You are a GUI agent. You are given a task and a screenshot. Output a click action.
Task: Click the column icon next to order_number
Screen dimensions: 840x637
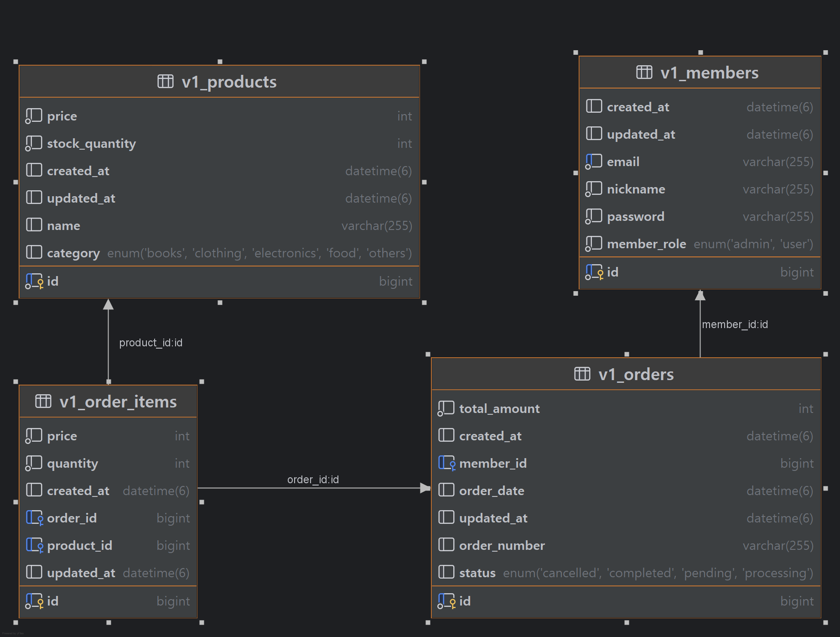click(446, 544)
